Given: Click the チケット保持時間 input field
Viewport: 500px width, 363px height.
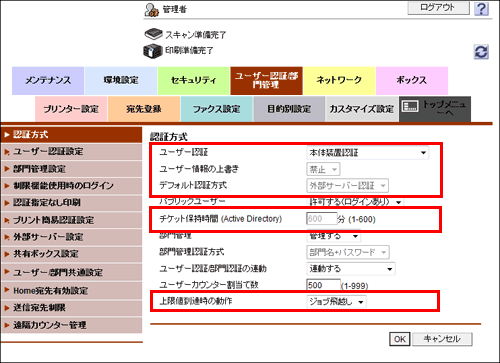Looking at the screenshot, I should point(322,219).
